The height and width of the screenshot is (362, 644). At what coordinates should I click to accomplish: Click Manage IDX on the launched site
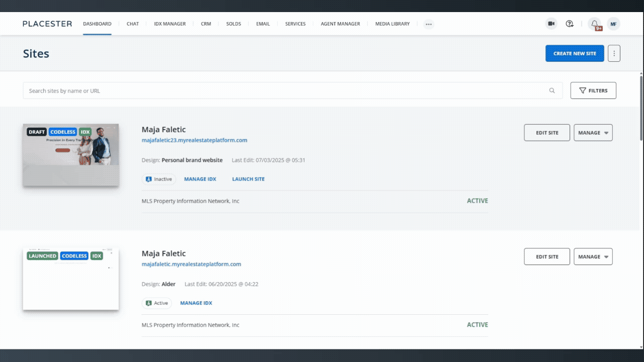tap(196, 303)
